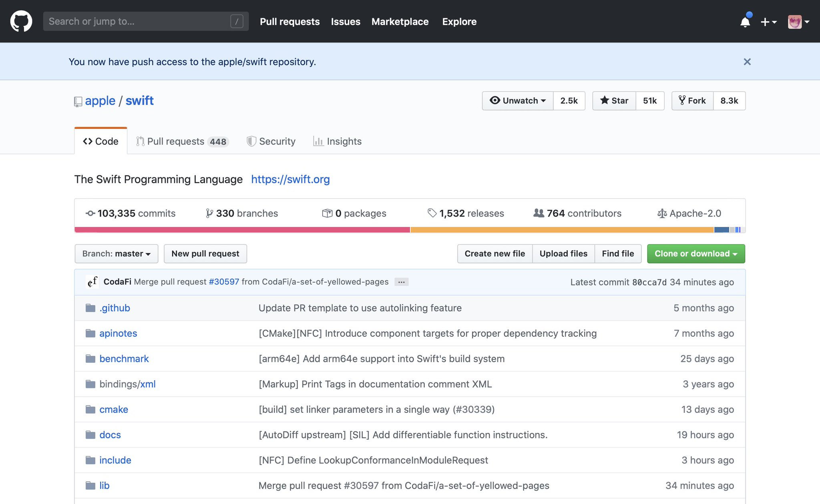Open the Branch: master dropdown
The height and width of the screenshot is (504, 820).
(116, 253)
